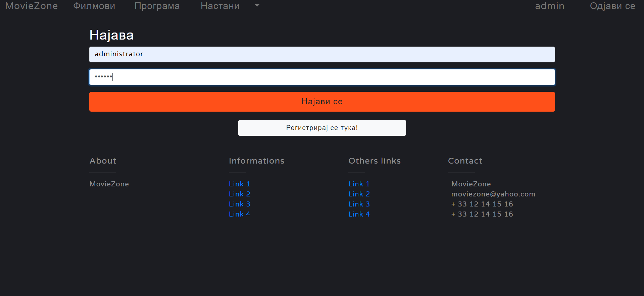The image size is (644, 296).
Task: Open Link 2 under Informations
Action: pyautogui.click(x=239, y=194)
